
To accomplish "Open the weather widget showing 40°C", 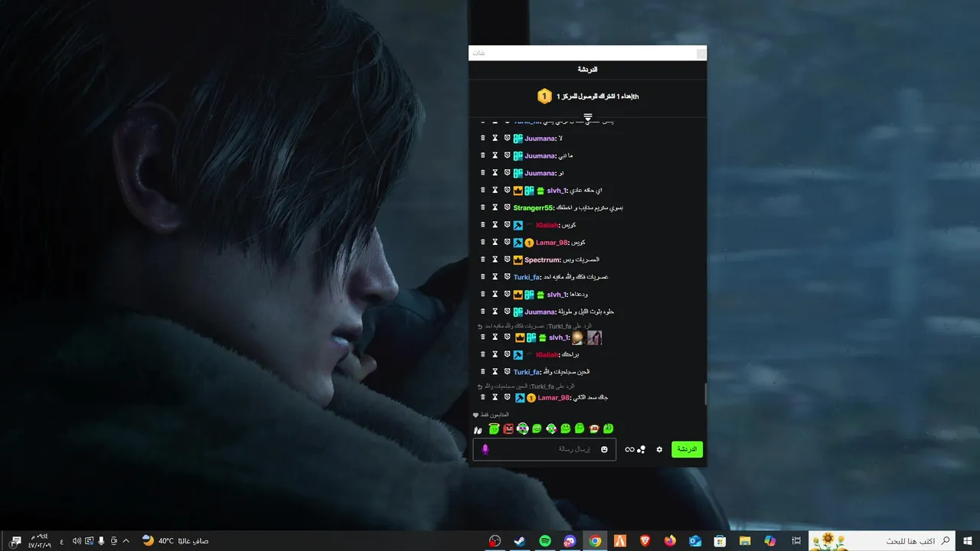I will click(x=175, y=541).
